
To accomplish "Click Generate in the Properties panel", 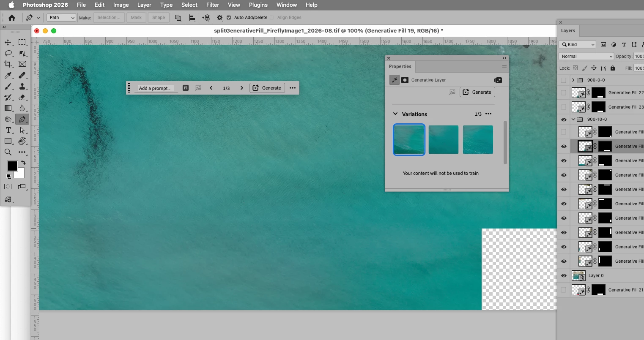I will click(x=477, y=92).
